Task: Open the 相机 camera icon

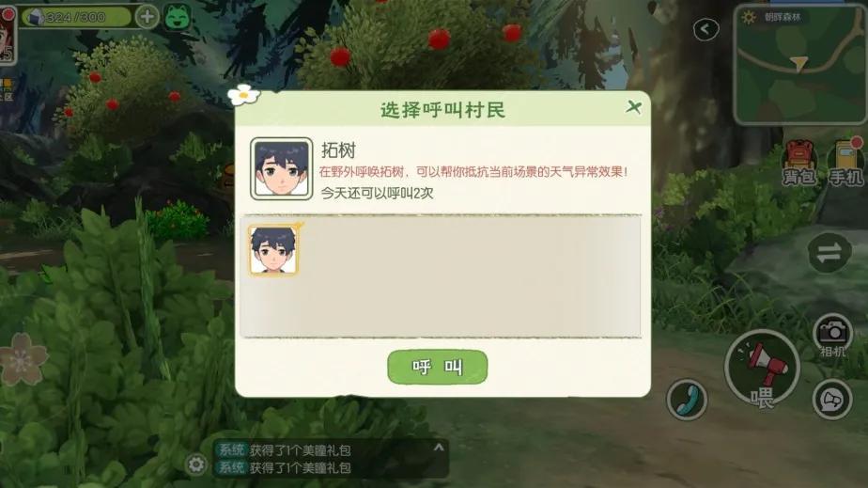Action: tap(832, 337)
